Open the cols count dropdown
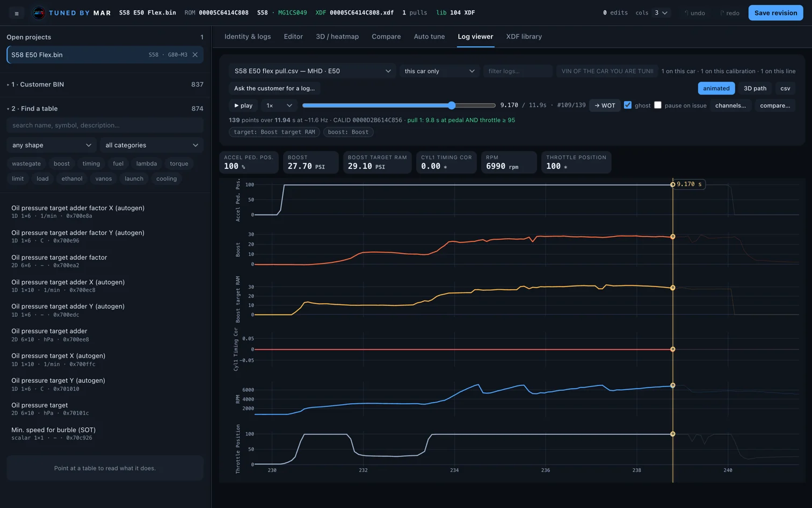Viewport: 812px width, 508px height. (x=661, y=13)
